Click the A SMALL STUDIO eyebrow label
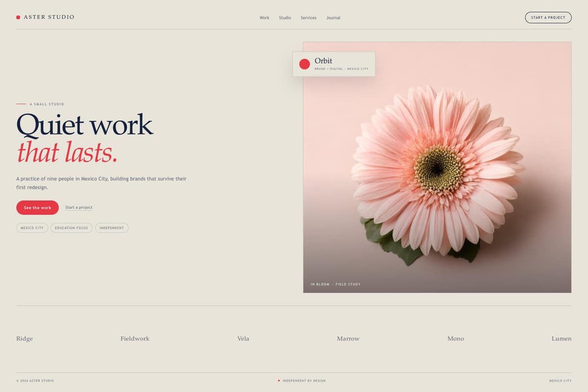The height and width of the screenshot is (392, 588). [x=47, y=104]
